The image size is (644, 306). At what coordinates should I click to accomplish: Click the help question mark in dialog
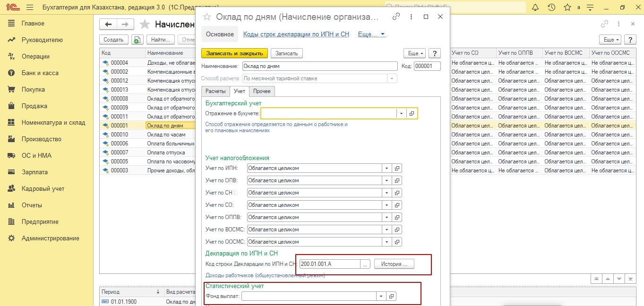coord(434,53)
